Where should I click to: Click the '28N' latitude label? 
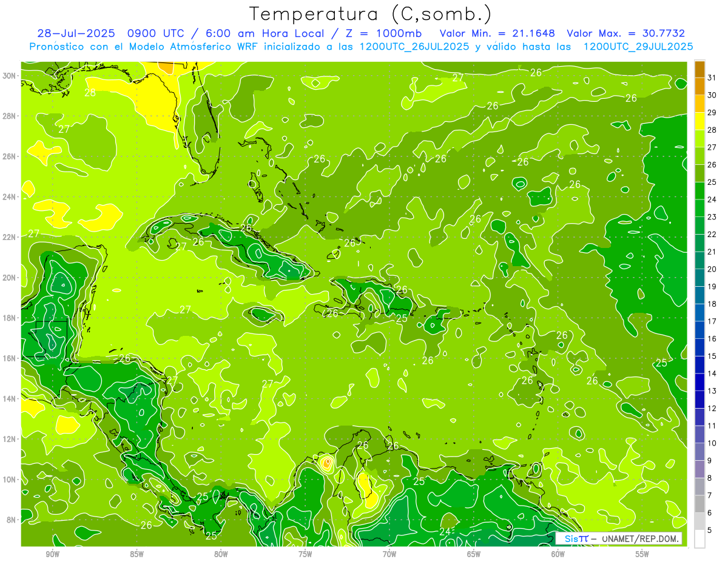(10, 116)
